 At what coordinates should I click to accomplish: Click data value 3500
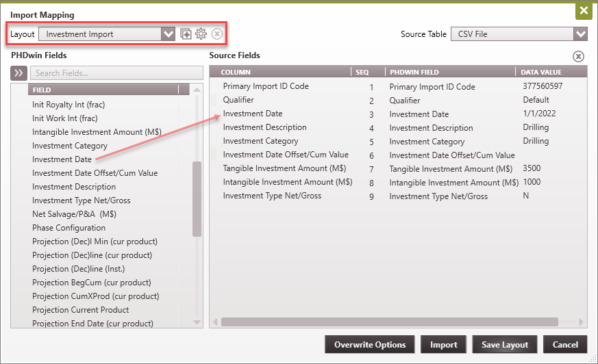pos(532,168)
